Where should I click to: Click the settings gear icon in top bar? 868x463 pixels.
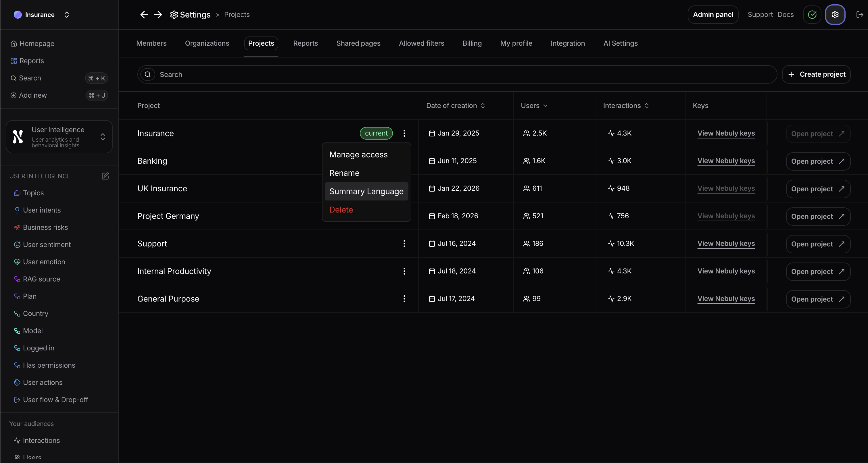[835, 14]
